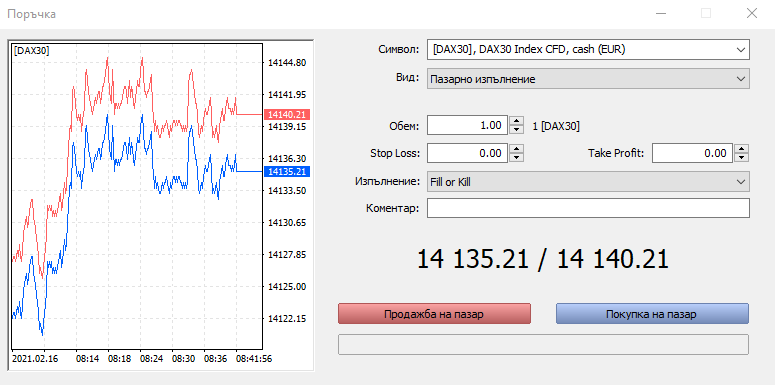Decrease Take Profit with the down arrow
Screen dimensions: 775x385
click(741, 157)
